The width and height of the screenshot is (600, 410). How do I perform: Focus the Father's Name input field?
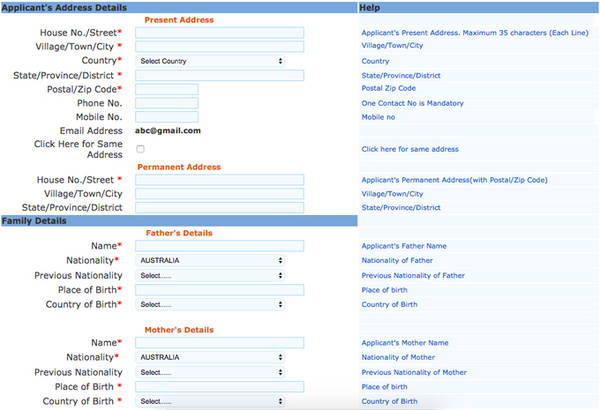(219, 246)
